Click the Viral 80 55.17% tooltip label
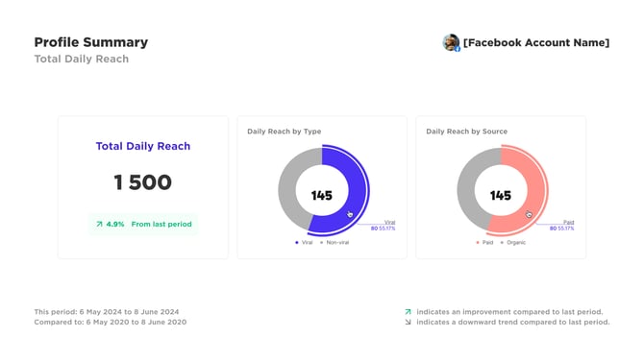The image size is (644, 361). click(384, 226)
